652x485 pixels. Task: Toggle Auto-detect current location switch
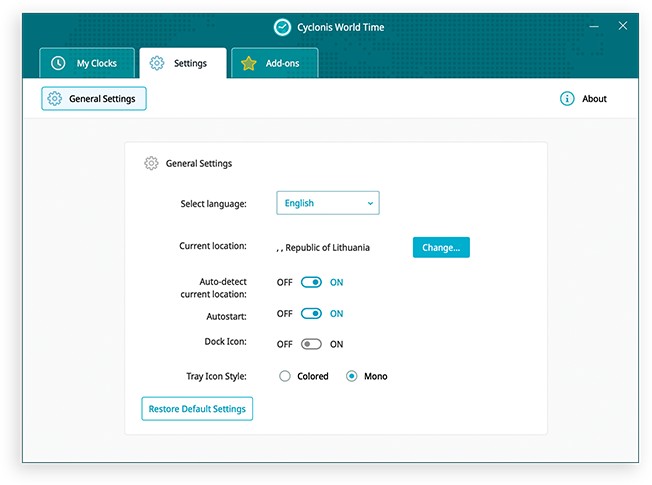[311, 282]
